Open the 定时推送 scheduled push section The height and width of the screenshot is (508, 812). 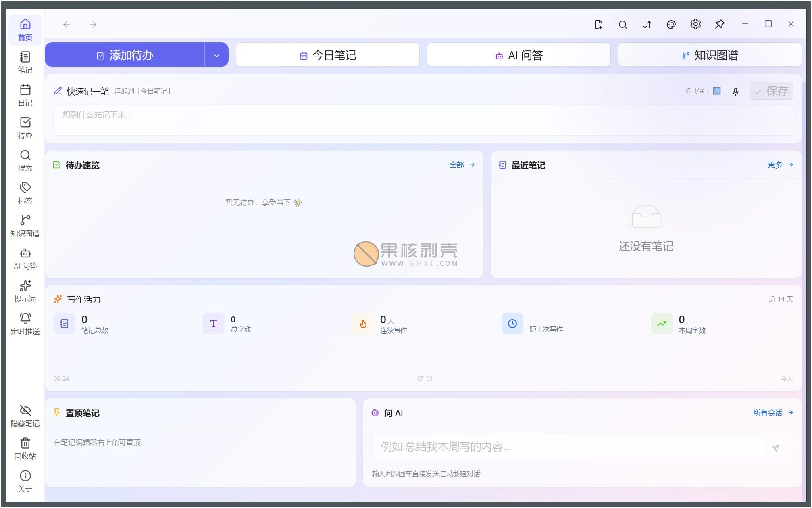click(25, 324)
